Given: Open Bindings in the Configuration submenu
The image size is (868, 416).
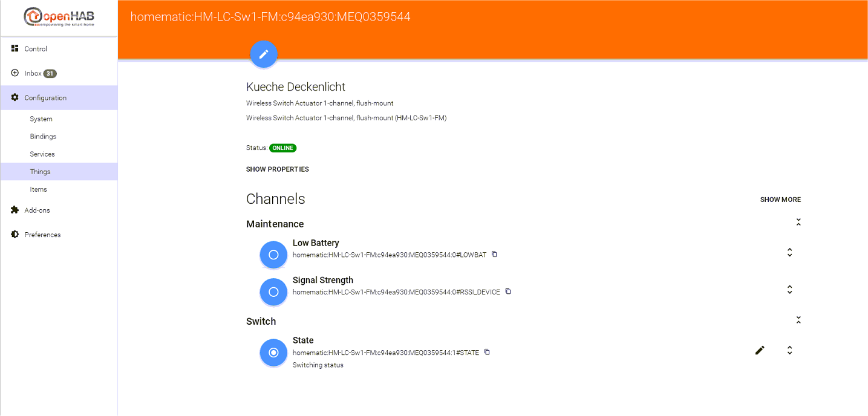Looking at the screenshot, I should click(43, 137).
